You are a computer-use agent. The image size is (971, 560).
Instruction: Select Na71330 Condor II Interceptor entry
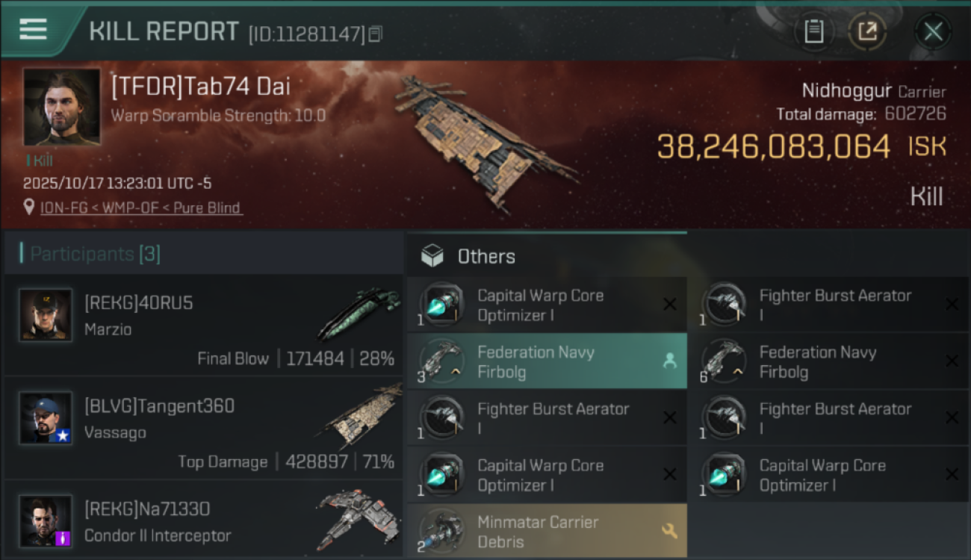[203, 521]
